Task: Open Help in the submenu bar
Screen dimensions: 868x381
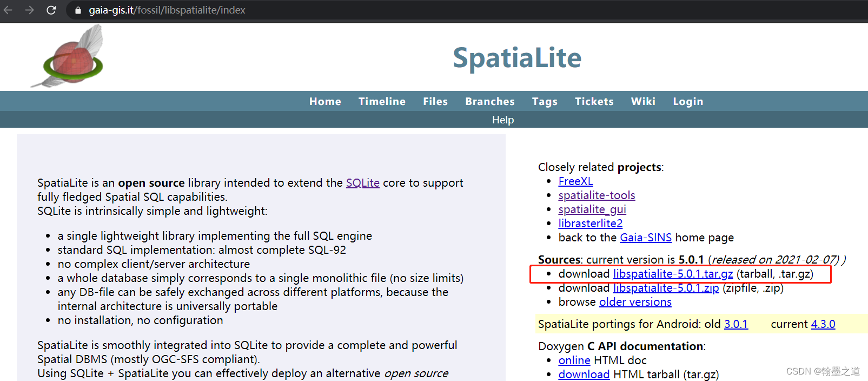Action: (x=503, y=120)
